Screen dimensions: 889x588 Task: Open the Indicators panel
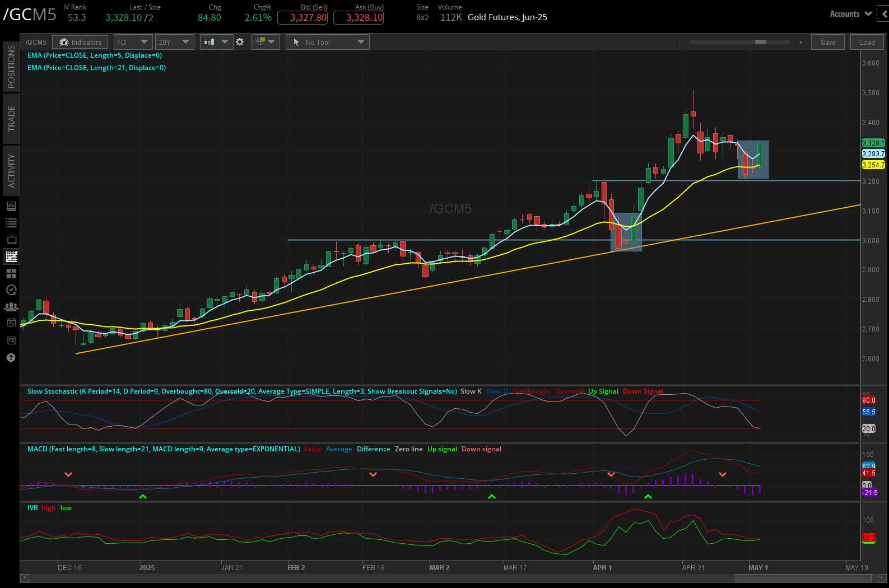point(81,42)
